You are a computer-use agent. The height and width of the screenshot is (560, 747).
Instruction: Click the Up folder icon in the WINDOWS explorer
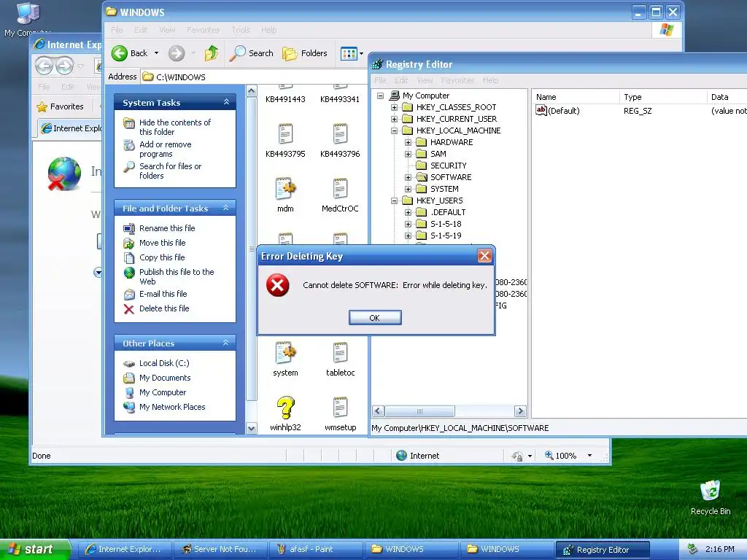click(212, 53)
